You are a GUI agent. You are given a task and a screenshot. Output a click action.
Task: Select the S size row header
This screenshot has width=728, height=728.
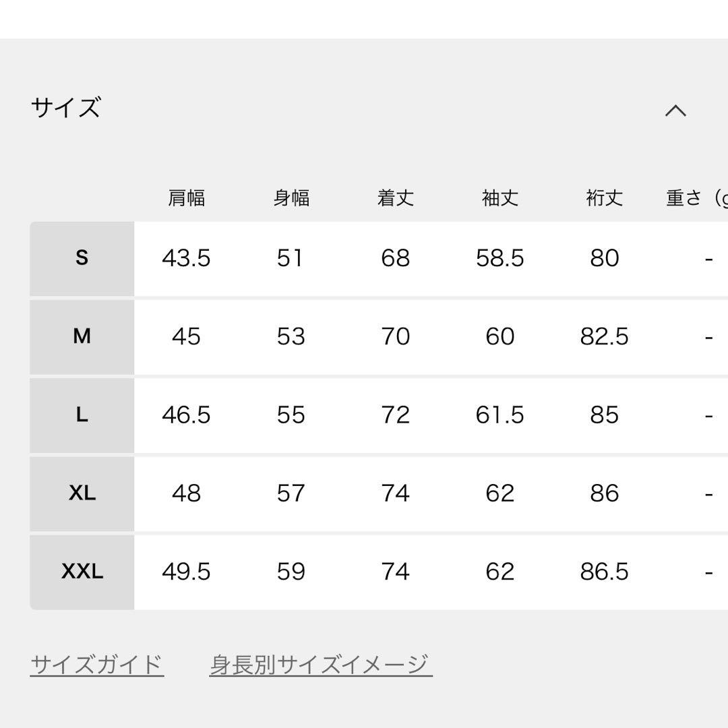click(x=82, y=258)
